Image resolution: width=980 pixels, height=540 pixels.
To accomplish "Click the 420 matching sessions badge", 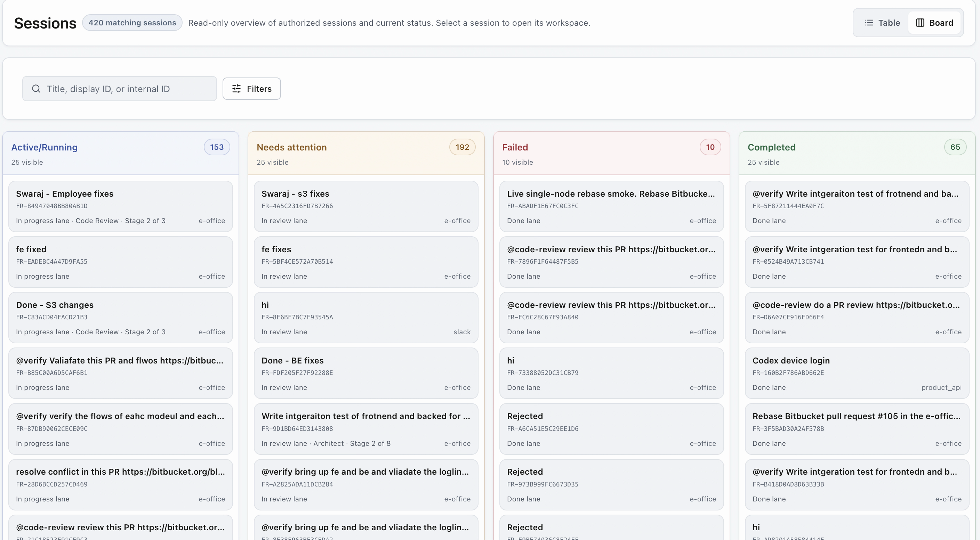I will pyautogui.click(x=132, y=23).
